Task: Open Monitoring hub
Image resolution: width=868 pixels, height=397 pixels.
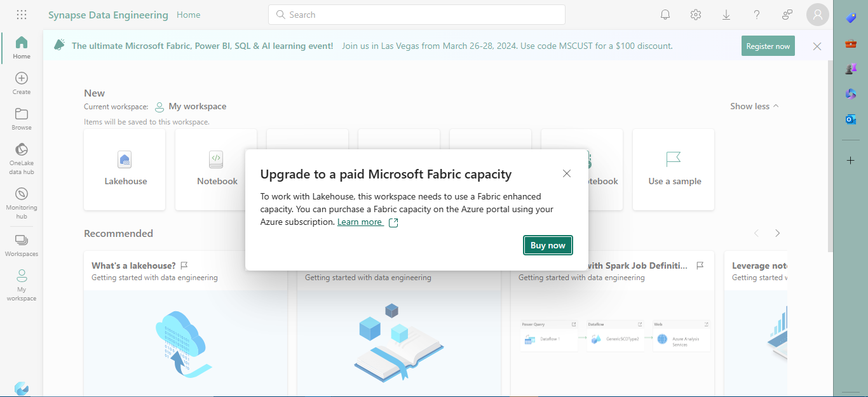Action: [22, 203]
